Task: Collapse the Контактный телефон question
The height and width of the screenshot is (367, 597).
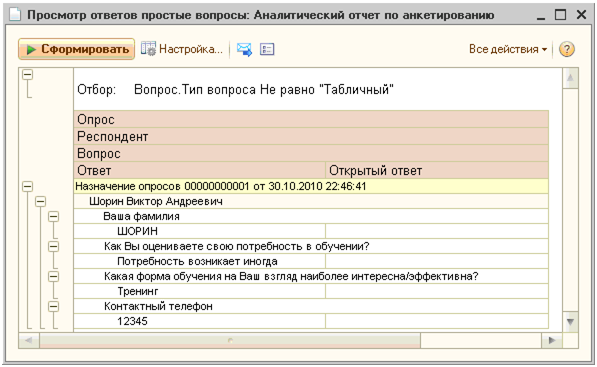Action: tap(54, 306)
